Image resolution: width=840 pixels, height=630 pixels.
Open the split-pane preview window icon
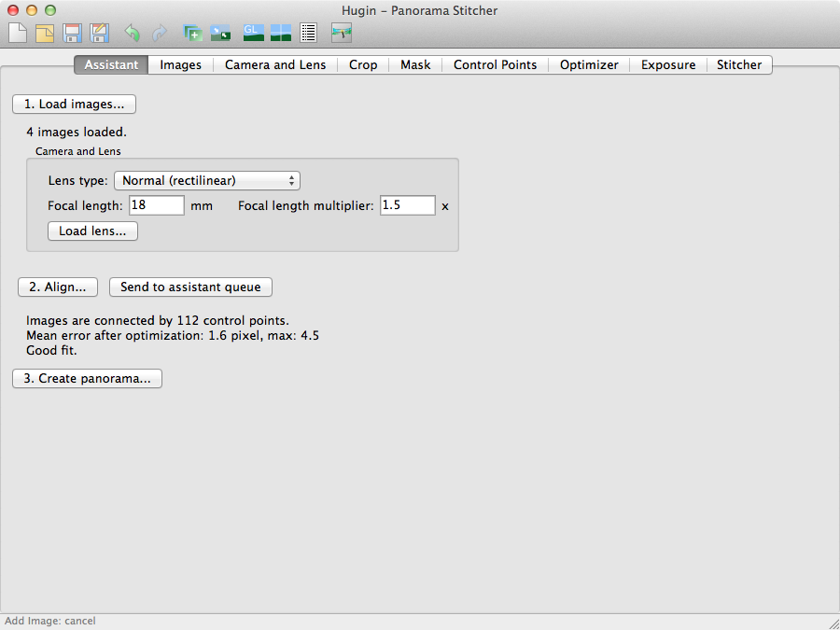[281, 34]
